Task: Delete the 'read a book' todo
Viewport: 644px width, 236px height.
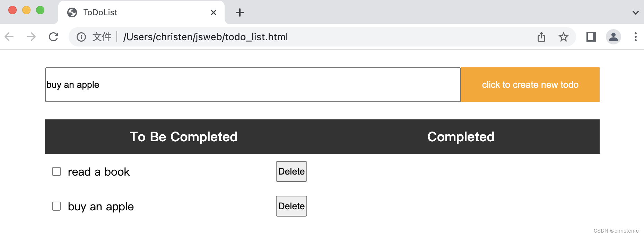Action: point(291,171)
